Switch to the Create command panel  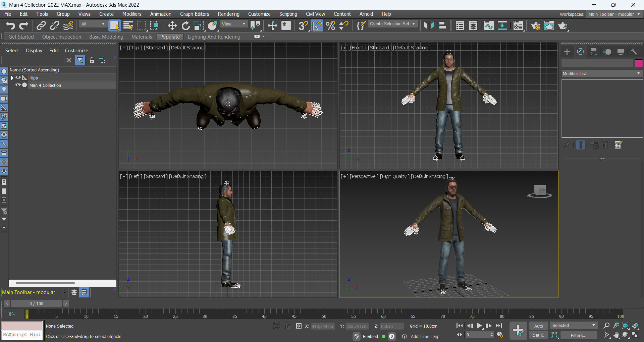click(x=567, y=52)
